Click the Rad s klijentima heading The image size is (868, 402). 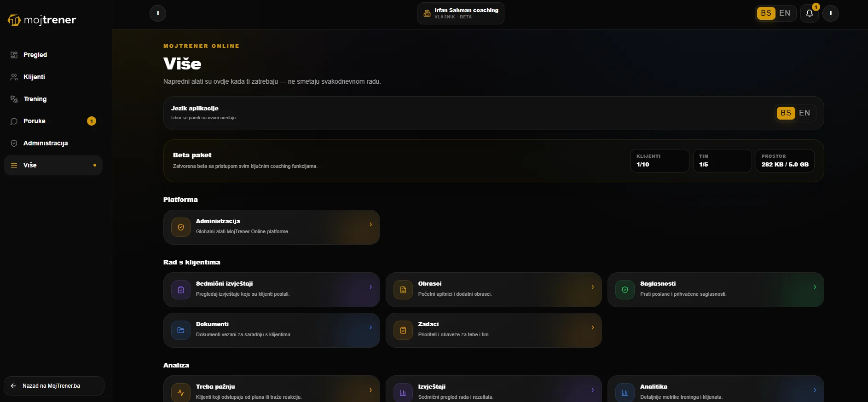pyautogui.click(x=191, y=262)
